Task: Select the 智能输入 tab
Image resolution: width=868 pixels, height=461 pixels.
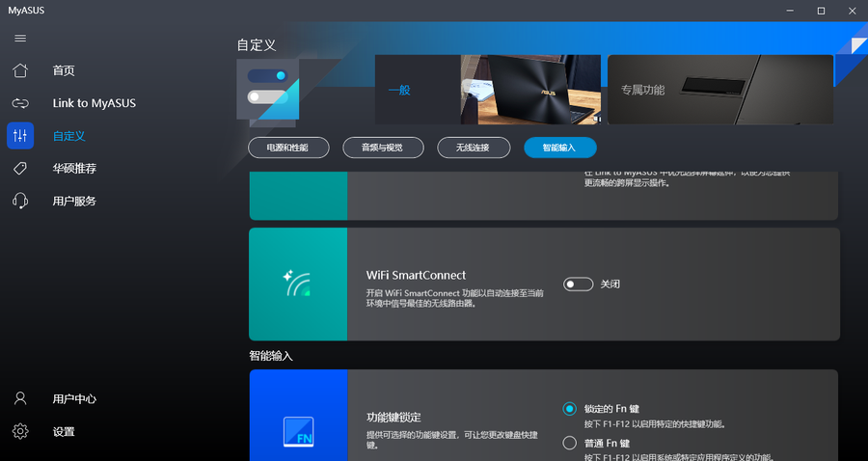Action: (560, 148)
